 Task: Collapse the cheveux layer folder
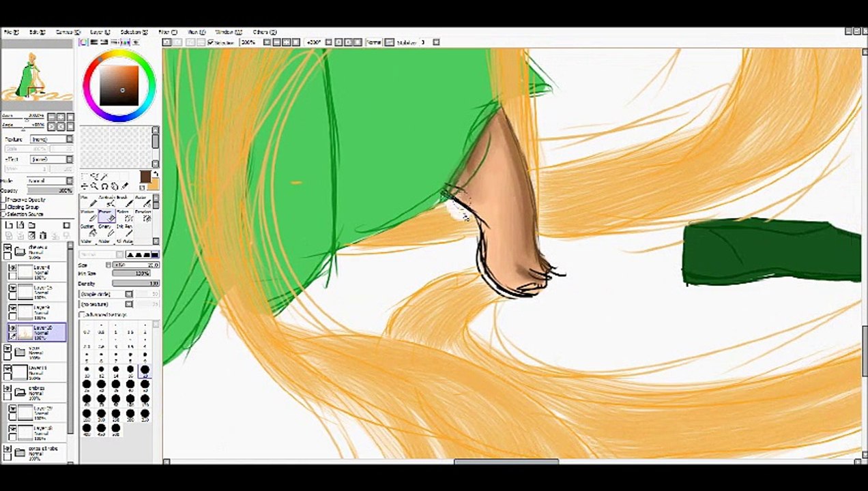click(x=20, y=251)
